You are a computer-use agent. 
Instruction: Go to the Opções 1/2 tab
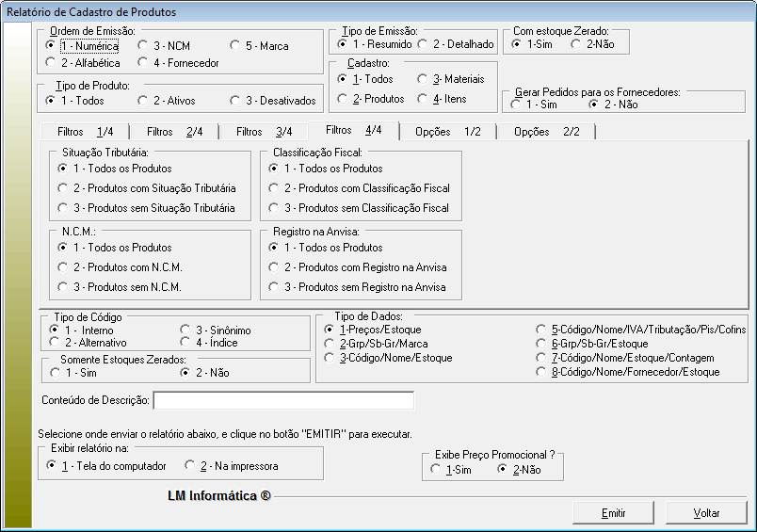pos(447,132)
